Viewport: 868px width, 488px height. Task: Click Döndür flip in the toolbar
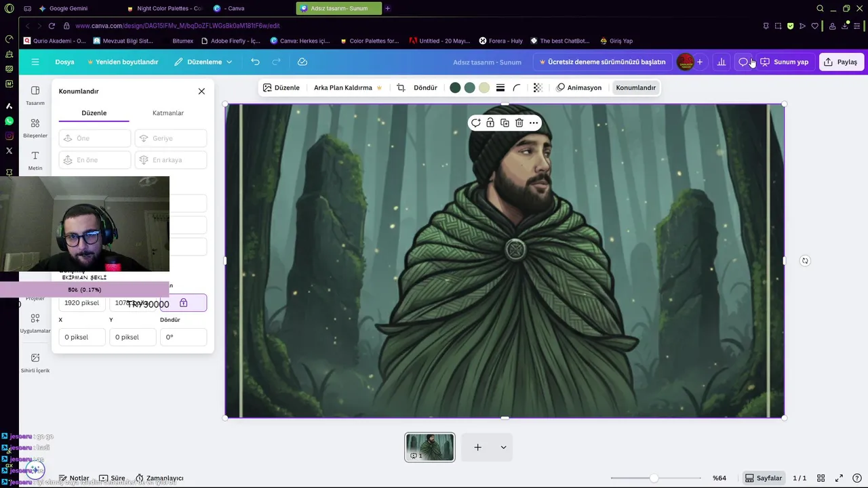[x=425, y=87]
